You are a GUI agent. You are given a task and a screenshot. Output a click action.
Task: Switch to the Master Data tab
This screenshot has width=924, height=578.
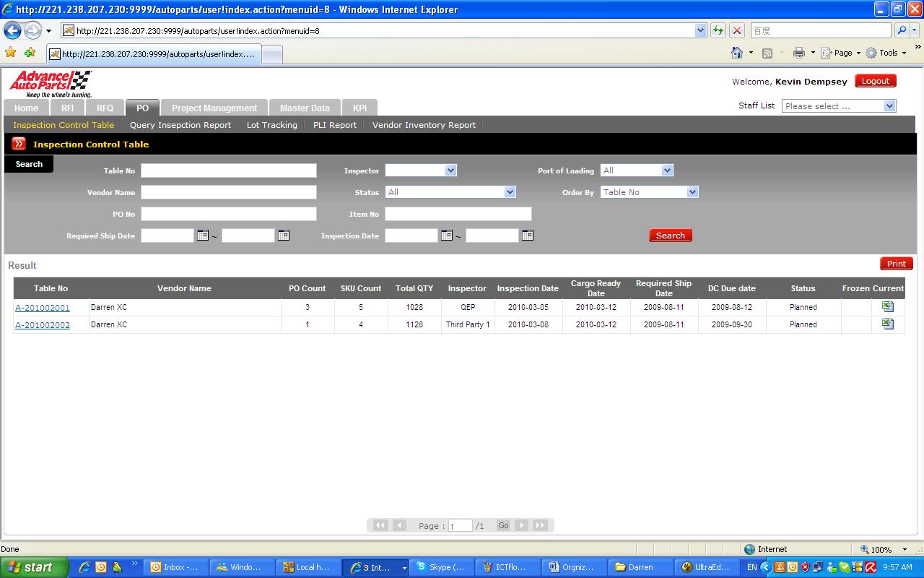pos(304,108)
